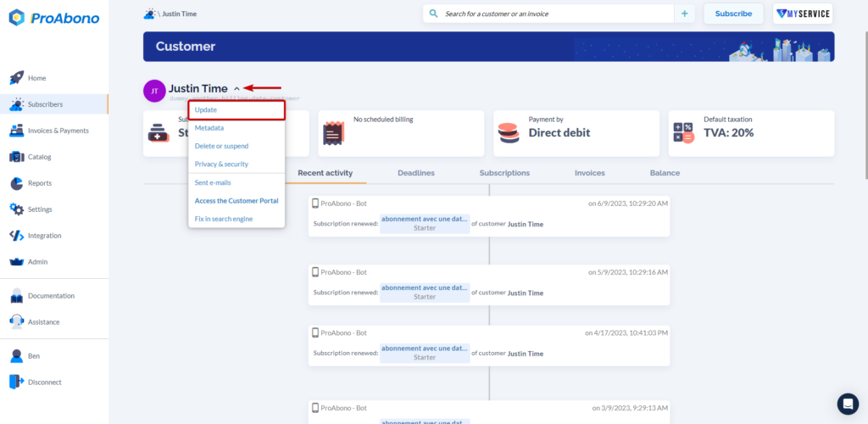The width and height of the screenshot is (868, 424).
Task: Switch to the Recent activity tab
Action: click(325, 173)
